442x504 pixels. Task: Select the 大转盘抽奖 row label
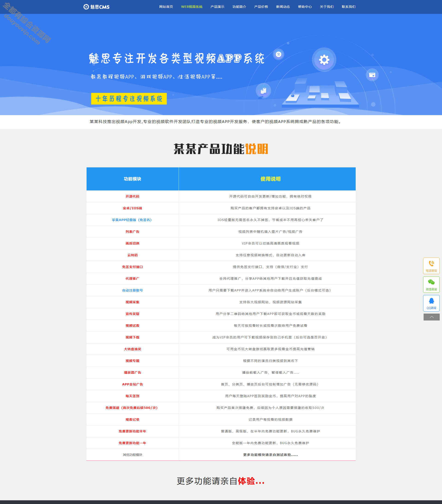tap(132, 349)
